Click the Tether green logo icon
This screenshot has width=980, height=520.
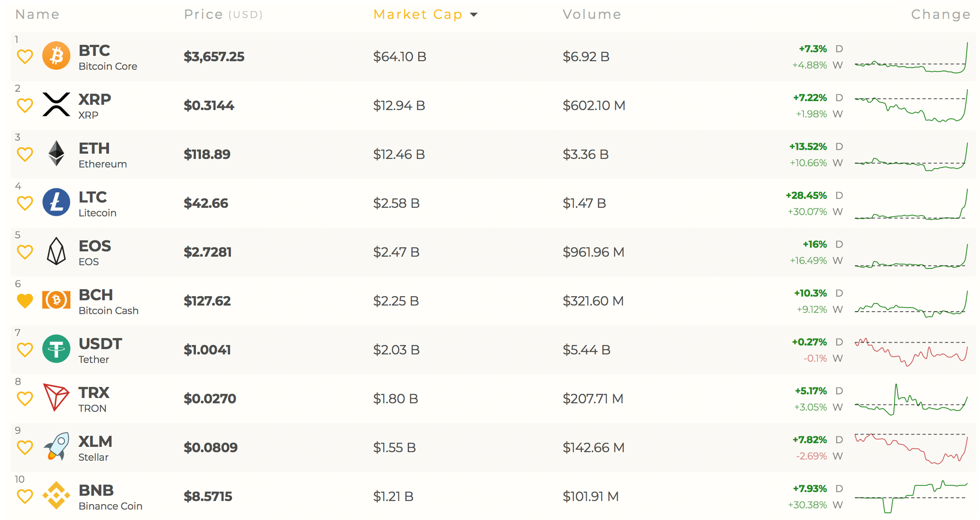[x=56, y=349]
